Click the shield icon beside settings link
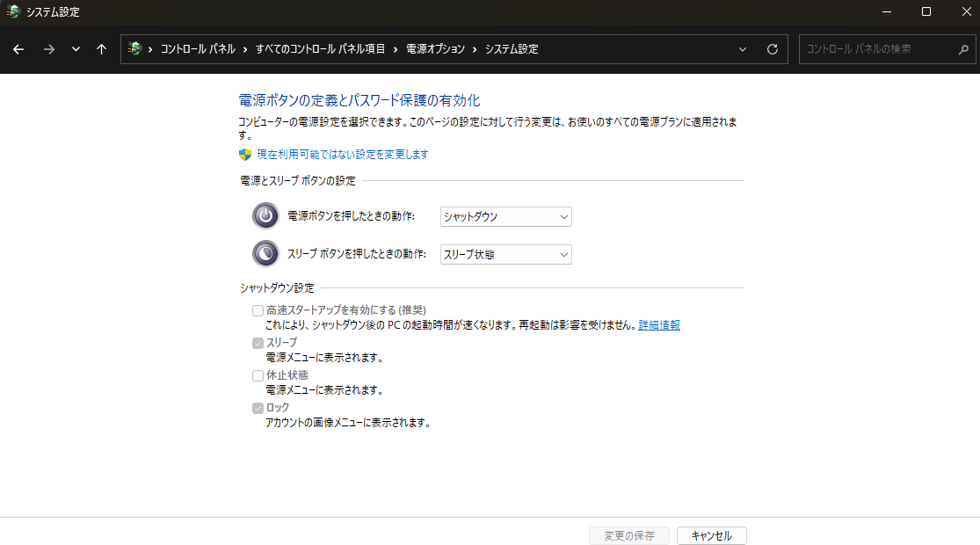 click(245, 155)
